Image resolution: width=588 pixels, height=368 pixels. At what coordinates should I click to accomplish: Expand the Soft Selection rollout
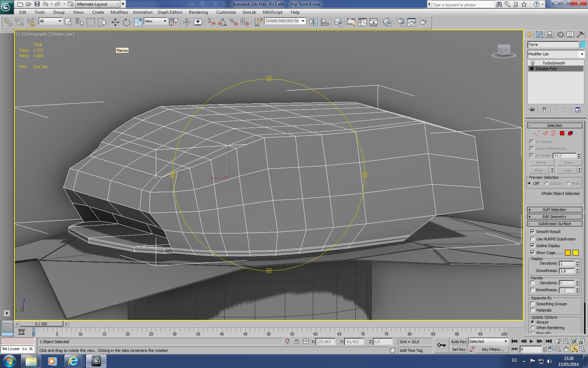tap(554, 210)
